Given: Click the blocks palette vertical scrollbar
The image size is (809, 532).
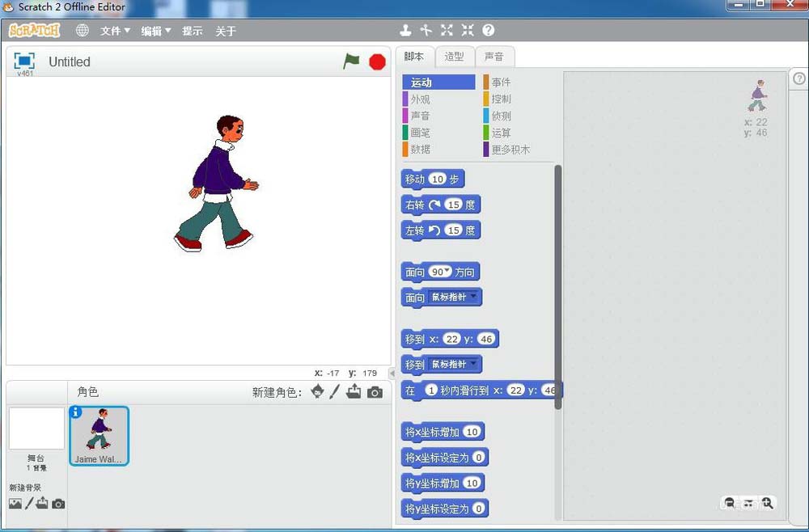Looking at the screenshot, I should click(557, 283).
